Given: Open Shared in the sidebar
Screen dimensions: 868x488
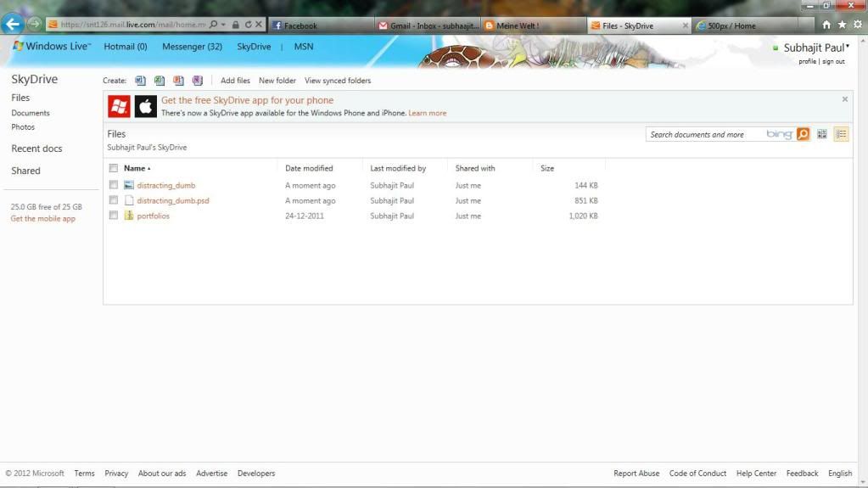Looking at the screenshot, I should pyautogui.click(x=25, y=171).
